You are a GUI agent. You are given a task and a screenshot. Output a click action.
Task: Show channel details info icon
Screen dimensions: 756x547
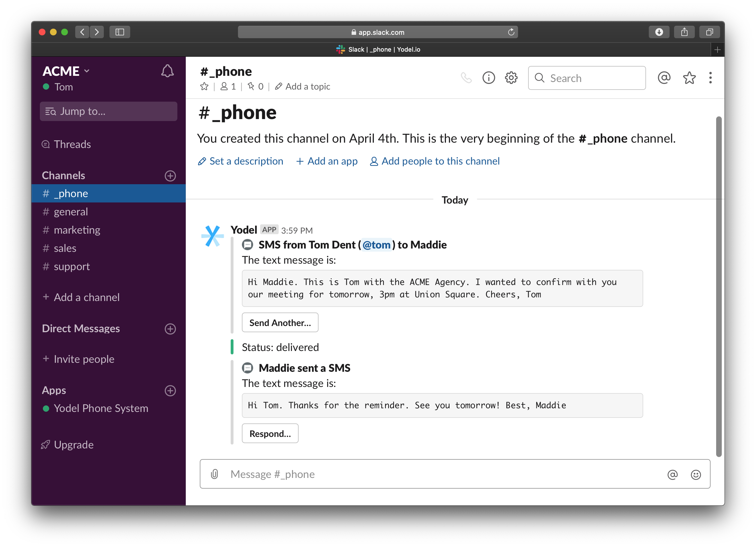pyautogui.click(x=488, y=78)
